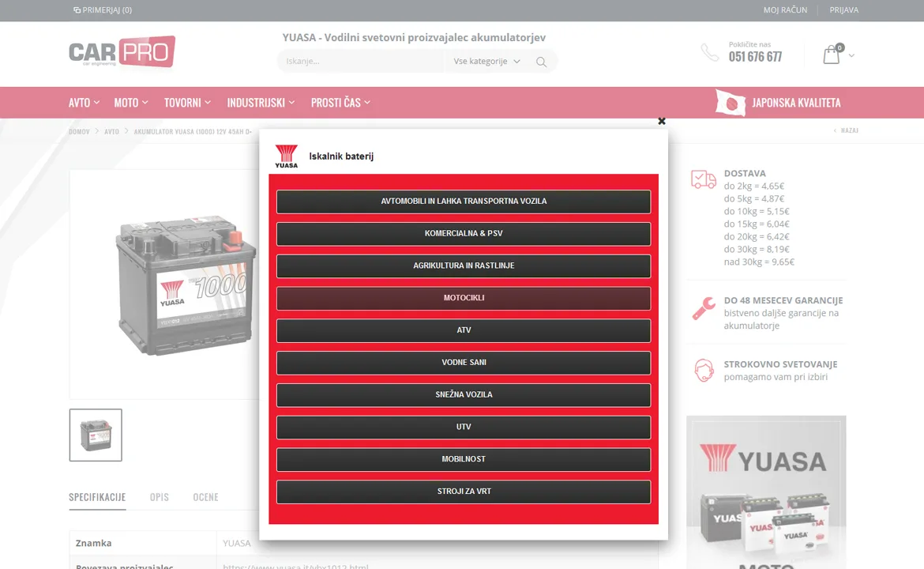The width and height of the screenshot is (924, 569).
Task: Open MOJ RAČUN link
Action: 785,10
